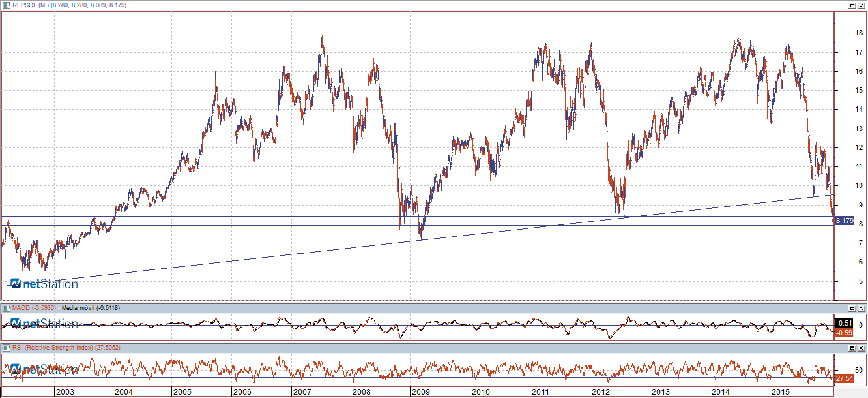The height and width of the screenshot is (398, 868).
Task: Click the 2015 label on time axis
Action: click(x=779, y=391)
